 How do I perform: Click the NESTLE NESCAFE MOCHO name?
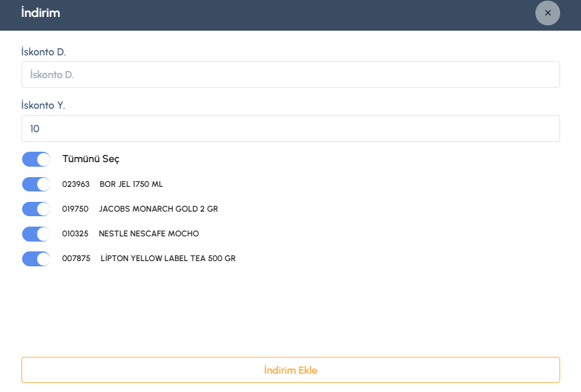149,234
